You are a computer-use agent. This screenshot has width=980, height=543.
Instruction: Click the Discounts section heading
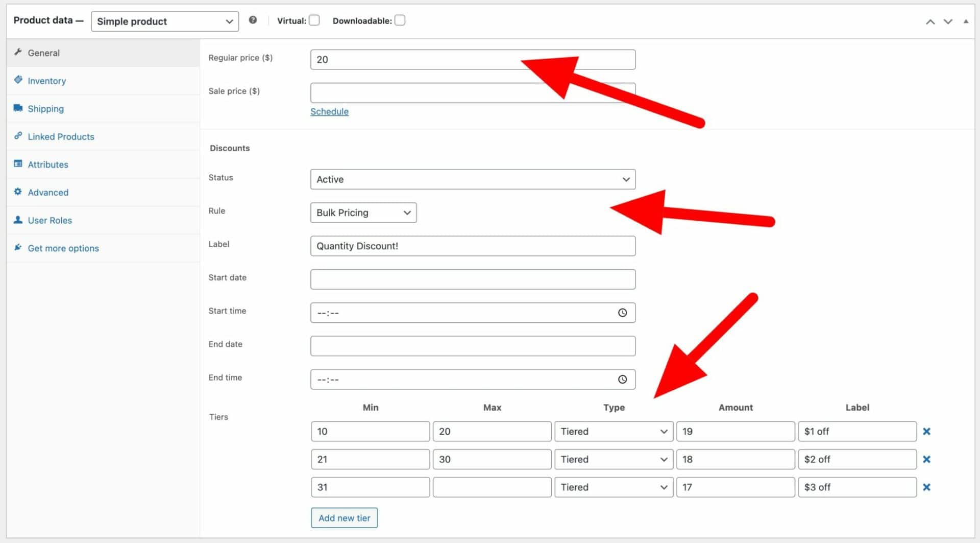point(230,148)
